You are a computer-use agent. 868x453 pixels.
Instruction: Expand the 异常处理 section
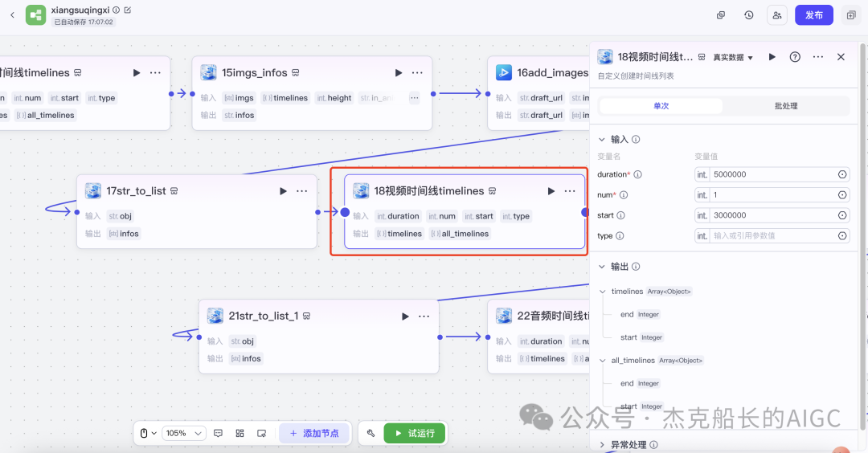(602, 445)
